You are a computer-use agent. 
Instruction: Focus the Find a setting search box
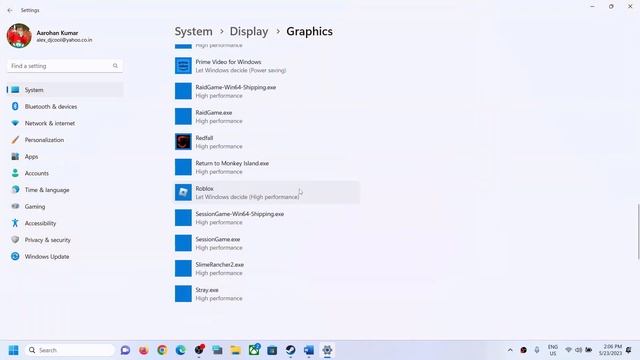coord(65,66)
